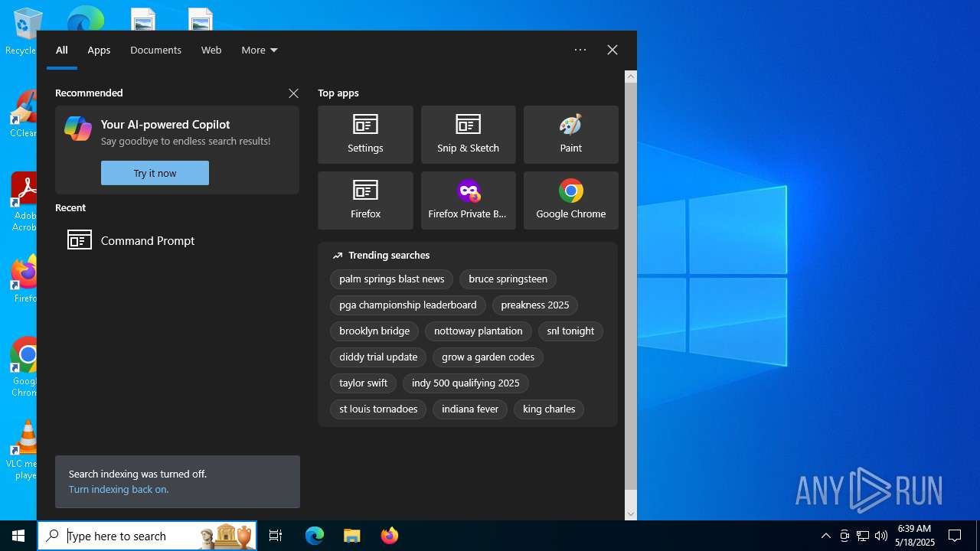Choose indiana fever trending chip
The image size is (980, 551).
pyautogui.click(x=470, y=409)
